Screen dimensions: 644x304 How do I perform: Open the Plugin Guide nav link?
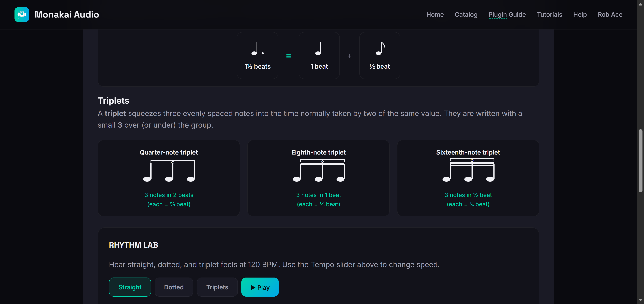click(507, 14)
